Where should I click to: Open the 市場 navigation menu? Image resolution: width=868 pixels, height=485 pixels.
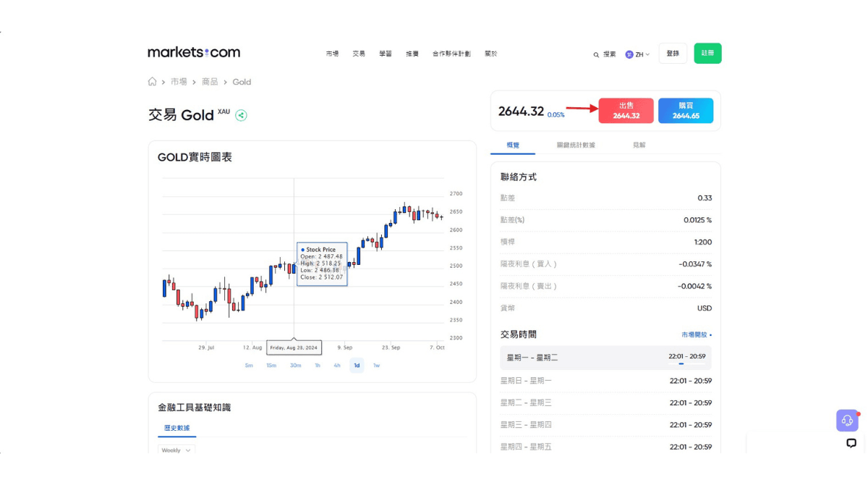332,54
